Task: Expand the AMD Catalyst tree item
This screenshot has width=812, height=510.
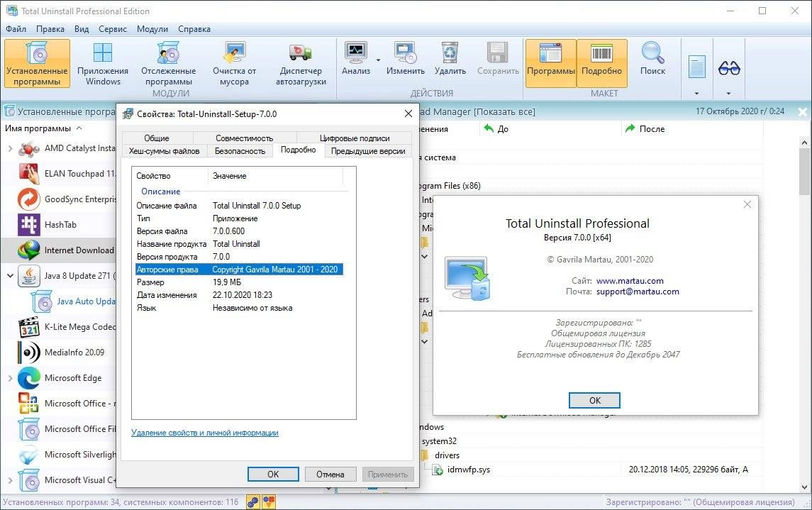Action: (x=10, y=148)
